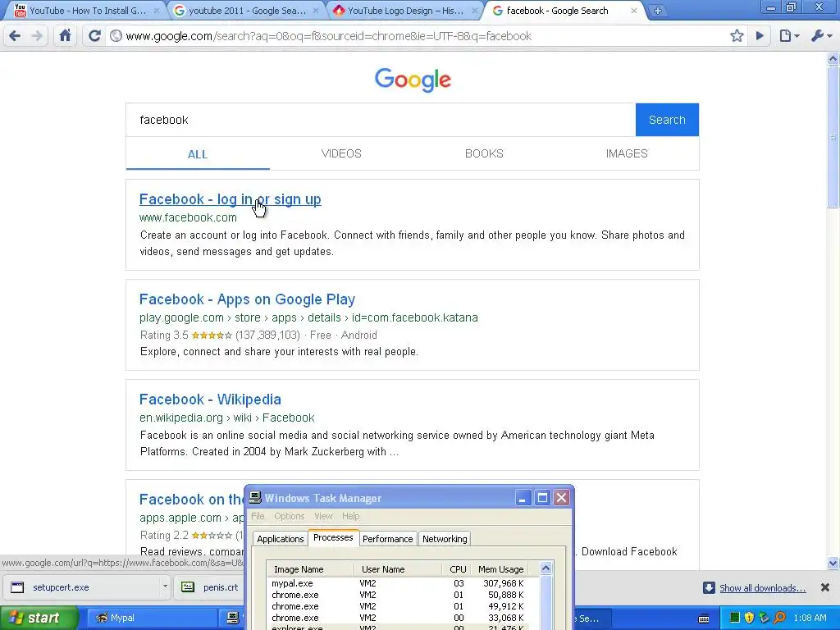Open the penis.crt download item
Image resolution: width=840 pixels, height=630 pixels.
(212, 587)
